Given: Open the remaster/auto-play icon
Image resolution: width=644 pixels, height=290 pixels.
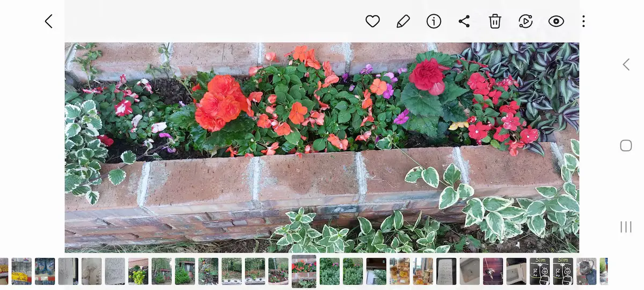Looking at the screenshot, I should [525, 21].
